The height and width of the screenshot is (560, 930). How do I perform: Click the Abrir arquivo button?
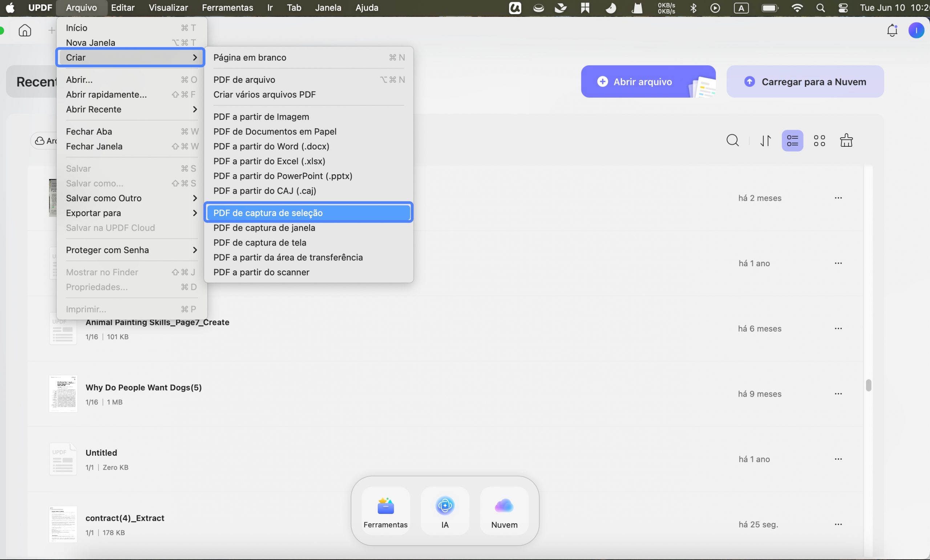click(648, 81)
